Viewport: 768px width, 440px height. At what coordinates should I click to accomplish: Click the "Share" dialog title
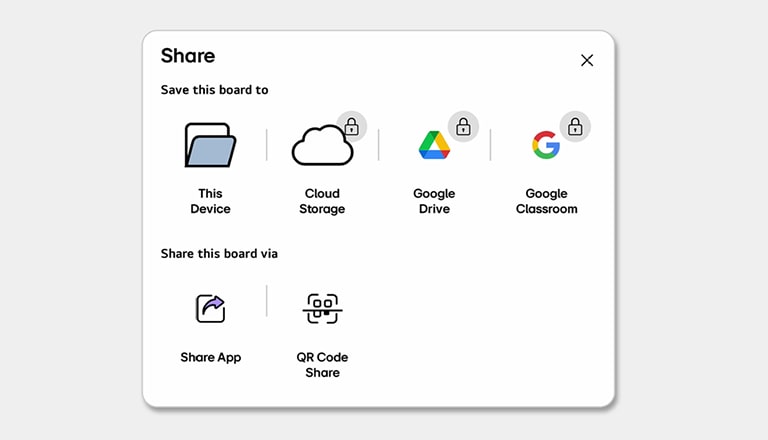[x=188, y=56]
